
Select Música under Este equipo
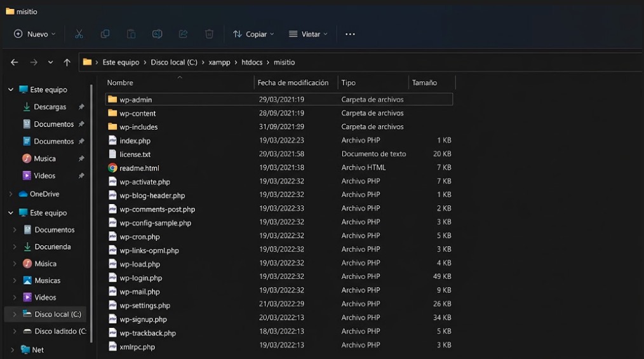(x=39, y=264)
